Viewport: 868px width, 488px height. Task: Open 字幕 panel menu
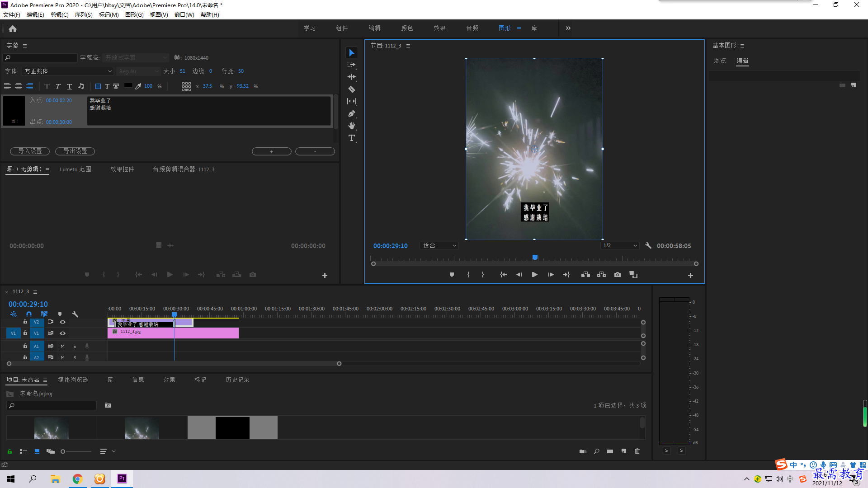(x=25, y=46)
